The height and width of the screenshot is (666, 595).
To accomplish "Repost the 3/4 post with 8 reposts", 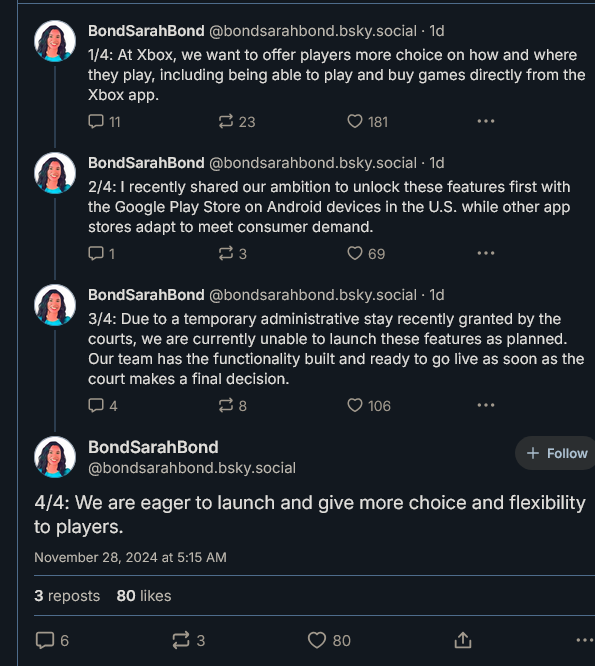I will 232,406.
